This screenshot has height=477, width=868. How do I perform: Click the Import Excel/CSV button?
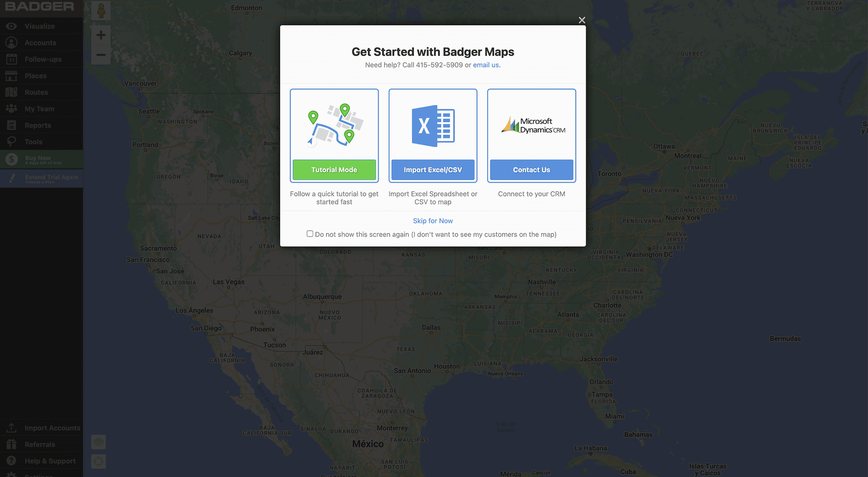[433, 170]
